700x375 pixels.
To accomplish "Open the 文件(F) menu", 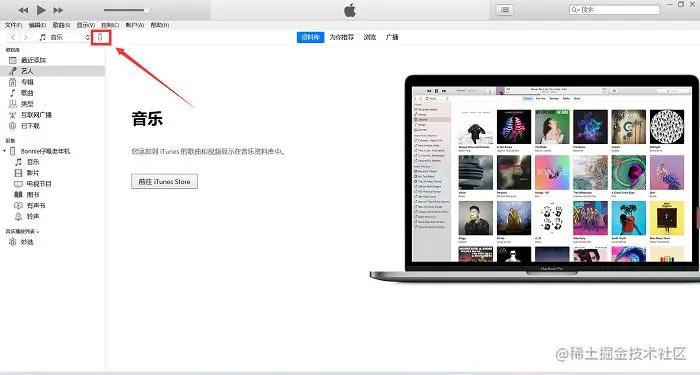I will coord(13,25).
